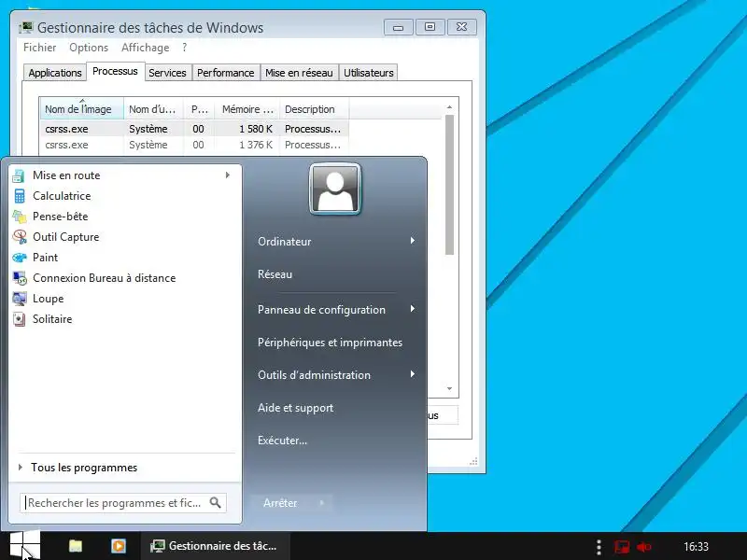The image size is (747, 560).
Task: Click the Task Manager title bar icon
Action: 26,27
